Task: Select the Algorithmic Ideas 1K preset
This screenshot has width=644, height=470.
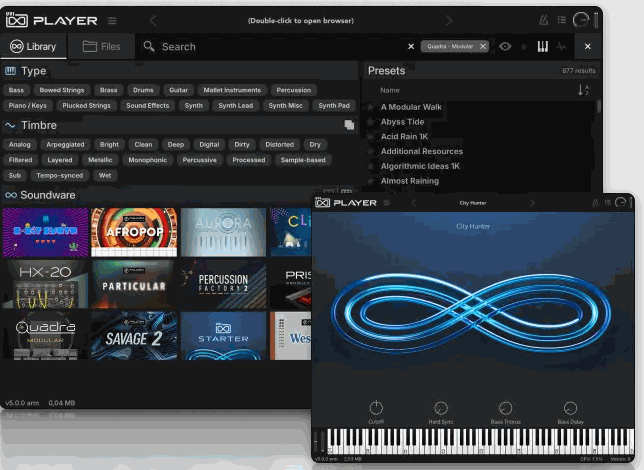Action: coord(420,166)
